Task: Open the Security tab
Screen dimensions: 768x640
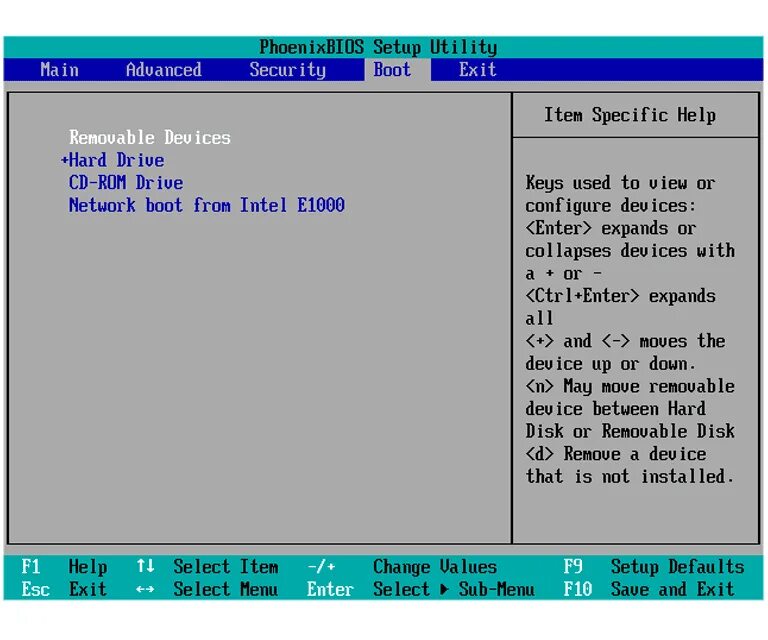Action: pyautogui.click(x=288, y=70)
